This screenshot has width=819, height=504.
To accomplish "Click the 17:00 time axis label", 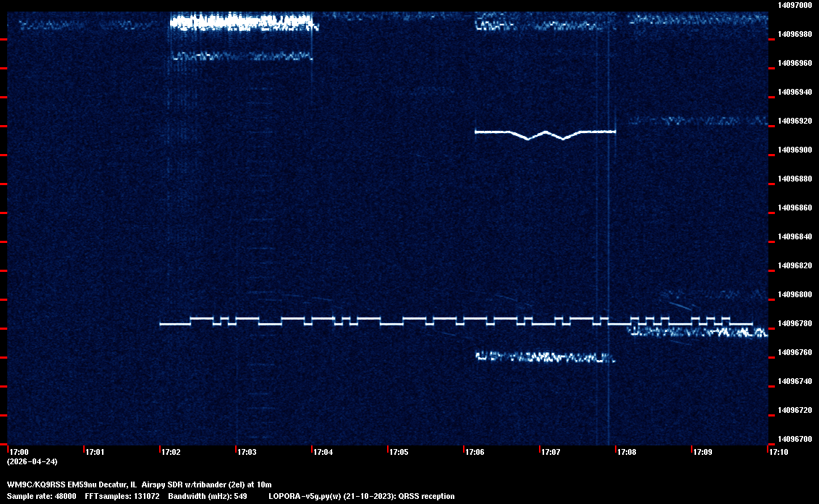I will coord(19,452).
